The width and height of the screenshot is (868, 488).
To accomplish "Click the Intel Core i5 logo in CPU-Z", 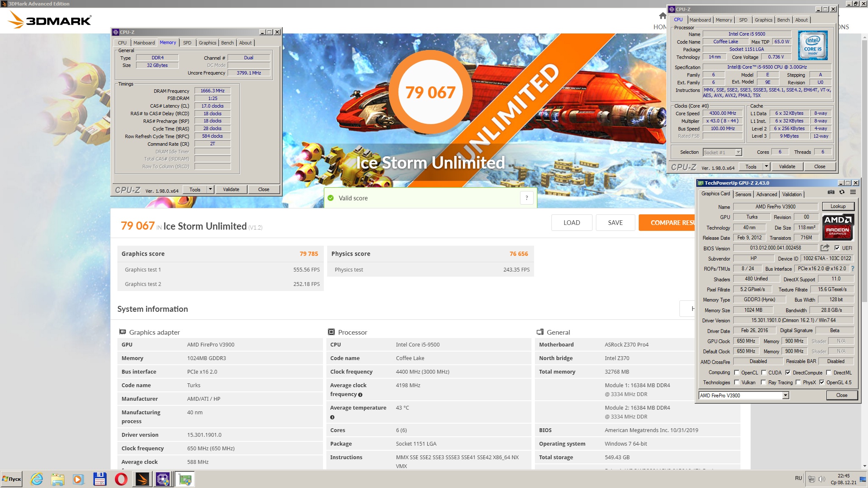I will 812,45.
